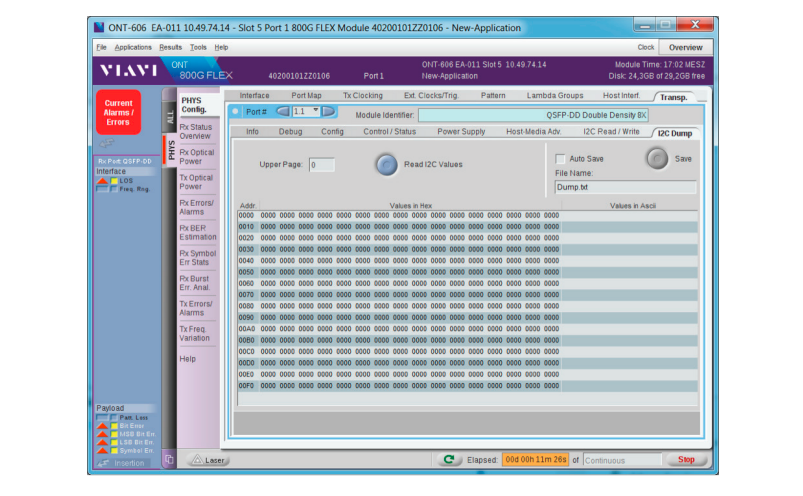Open Rx BER Estimation page

tap(197, 232)
